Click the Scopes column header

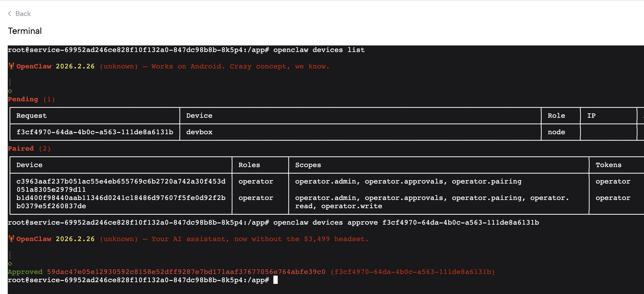(308, 165)
